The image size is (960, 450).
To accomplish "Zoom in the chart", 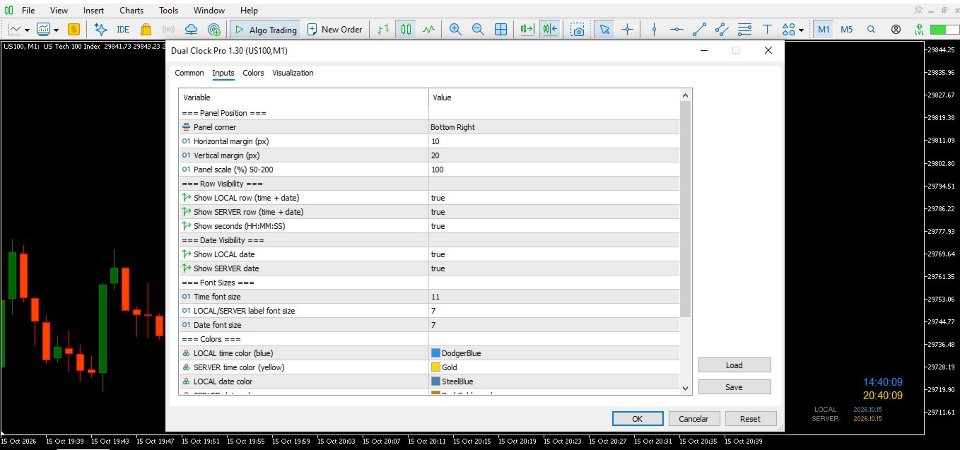I will click(456, 29).
